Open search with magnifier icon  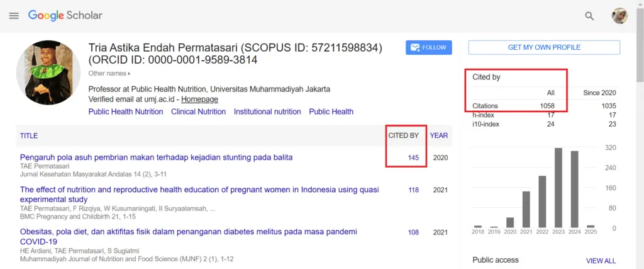click(589, 16)
